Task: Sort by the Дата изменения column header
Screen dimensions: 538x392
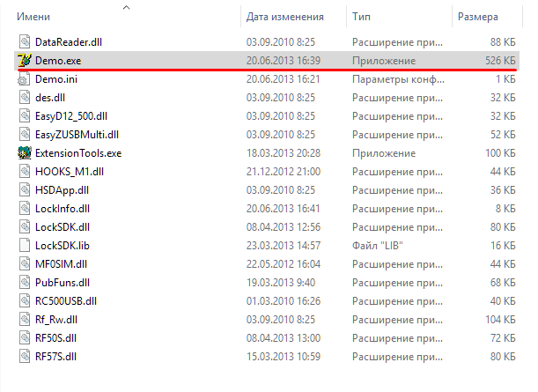Action: (x=285, y=17)
